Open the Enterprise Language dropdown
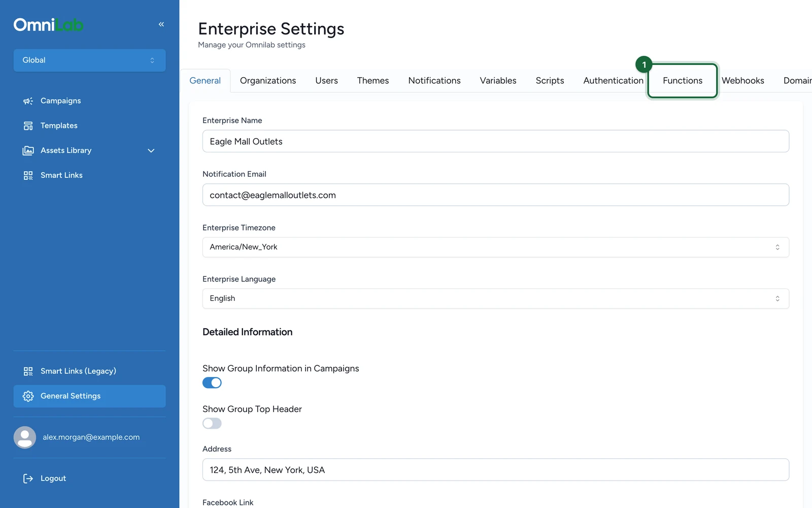The height and width of the screenshot is (508, 812). tap(495, 299)
